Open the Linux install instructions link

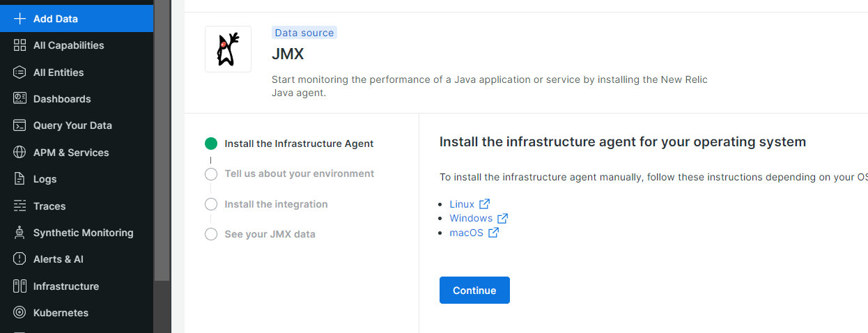point(462,204)
